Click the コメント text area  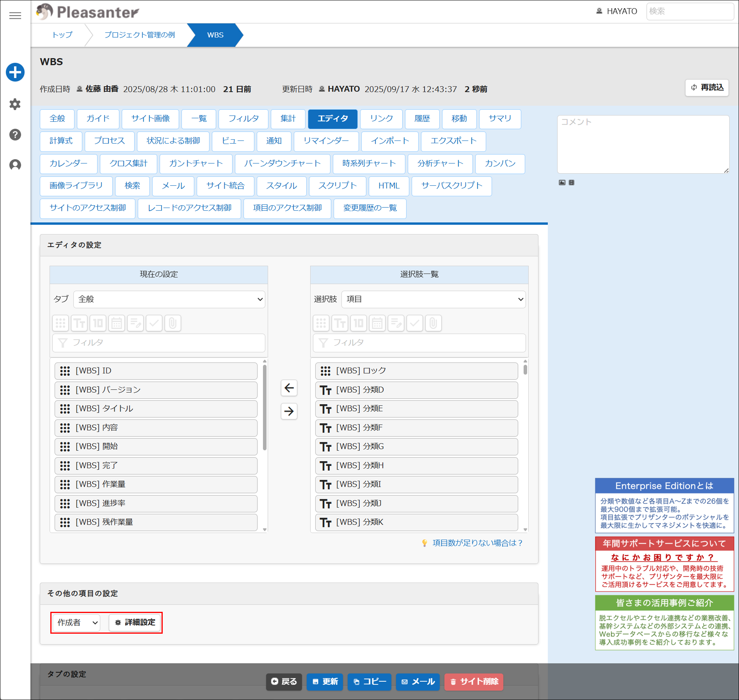643,144
